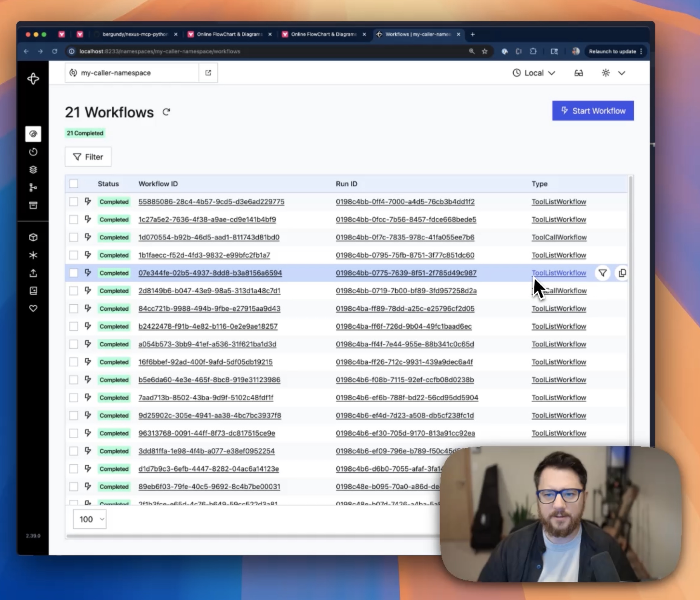Viewport: 700px width, 600px height.
Task: Open the Schedules clock icon in sidebar
Action: coord(33,152)
